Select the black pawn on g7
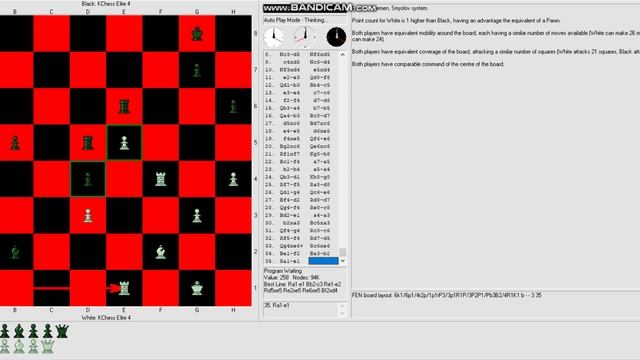The height and width of the screenshot is (360, 640). 197,70
